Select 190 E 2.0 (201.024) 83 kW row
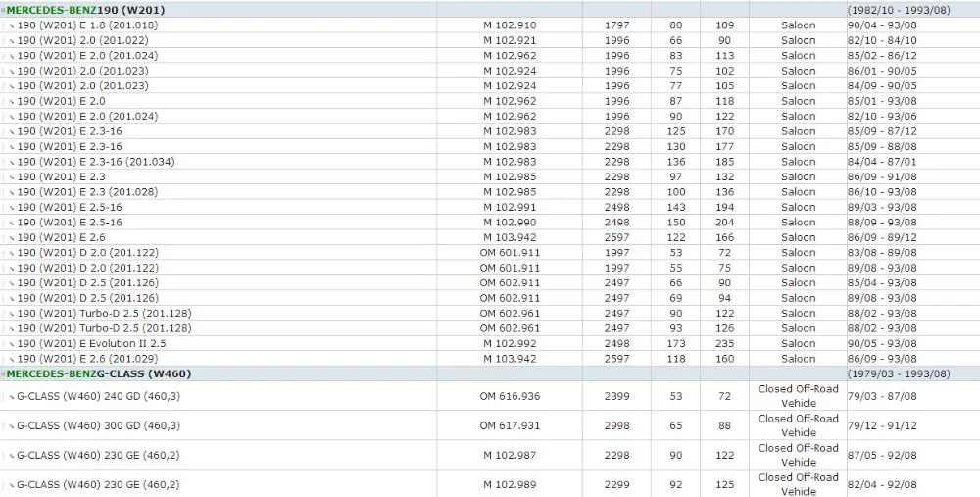The height and width of the screenshot is (497, 980). coord(490,56)
